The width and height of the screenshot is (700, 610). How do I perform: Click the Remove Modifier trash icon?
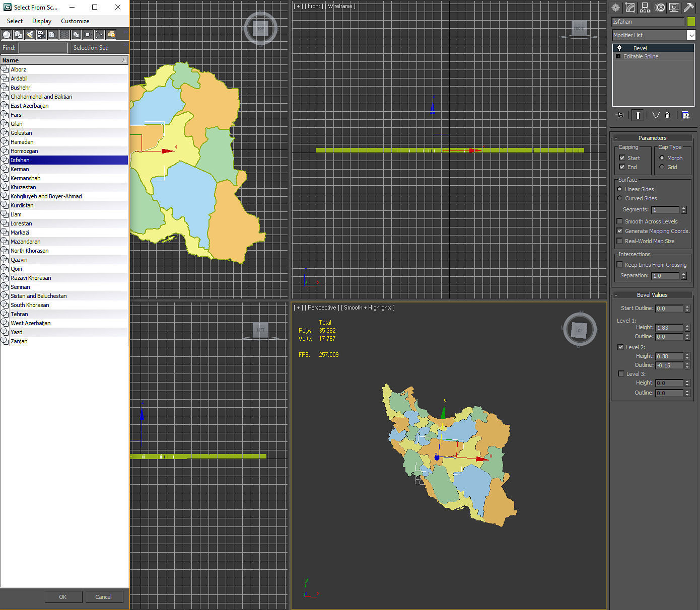668,115
